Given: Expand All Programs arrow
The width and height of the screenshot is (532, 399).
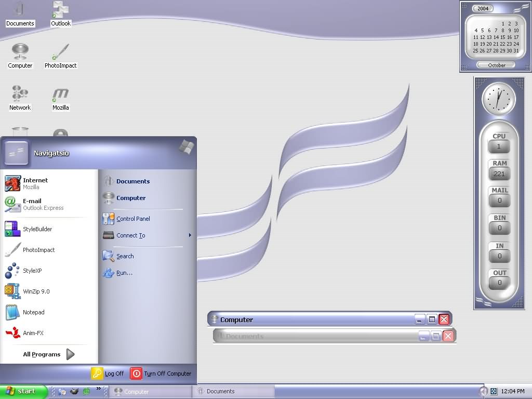Looking at the screenshot, I should click(70, 354).
